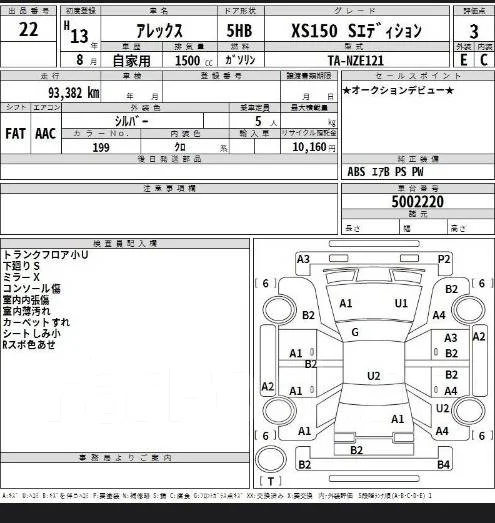Click the displacement value 1500 cc
The image size is (495, 523).
(193, 61)
